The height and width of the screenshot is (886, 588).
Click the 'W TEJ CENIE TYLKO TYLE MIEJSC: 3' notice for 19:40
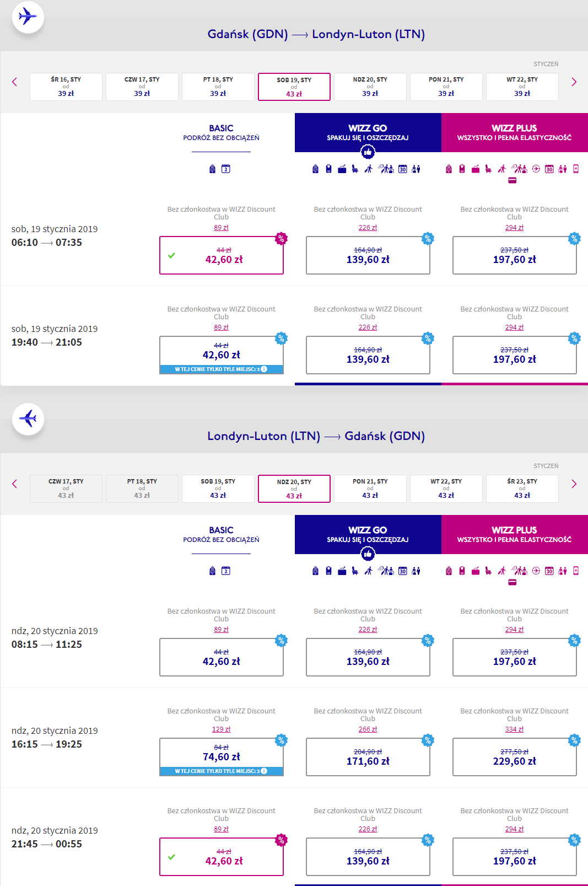point(222,369)
